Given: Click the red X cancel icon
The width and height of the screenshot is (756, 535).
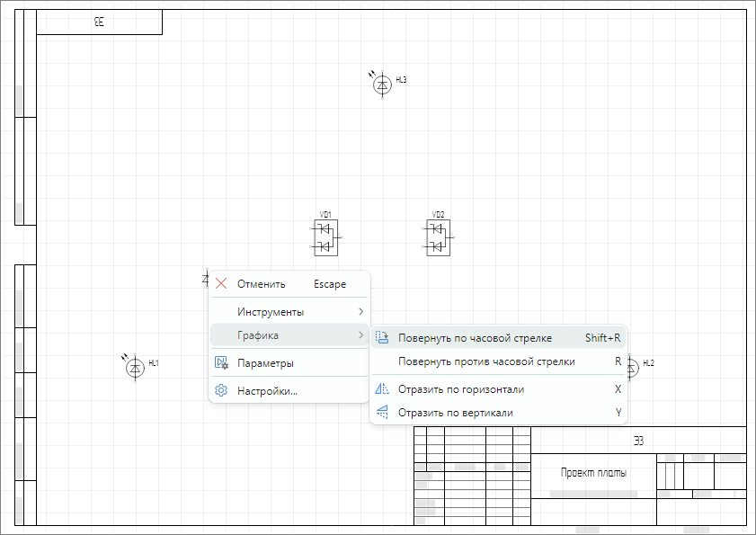Looking at the screenshot, I should (x=221, y=284).
